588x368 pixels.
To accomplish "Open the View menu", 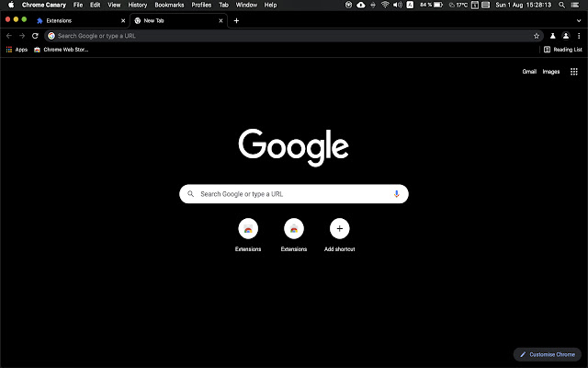I will click(114, 5).
